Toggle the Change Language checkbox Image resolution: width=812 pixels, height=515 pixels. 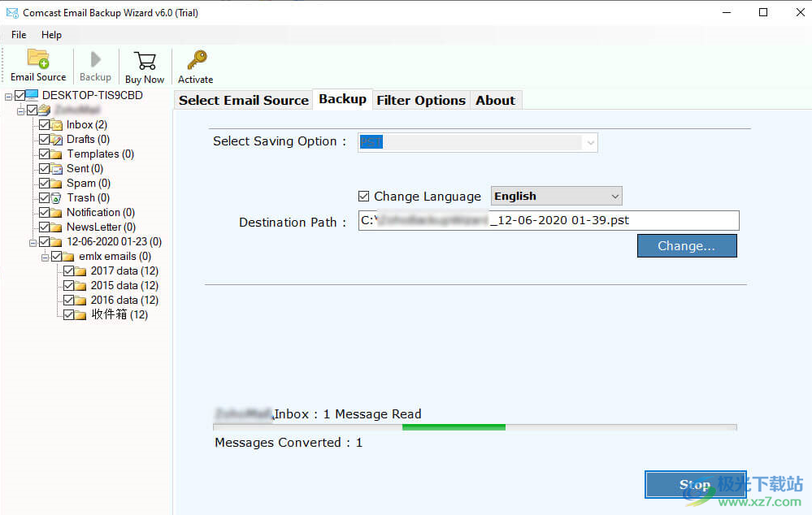click(363, 196)
